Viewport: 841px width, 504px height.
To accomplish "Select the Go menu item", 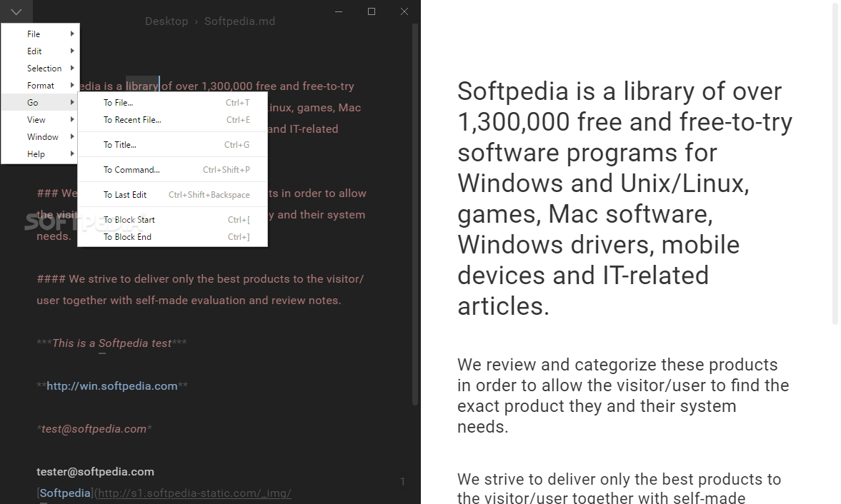I will (x=40, y=102).
